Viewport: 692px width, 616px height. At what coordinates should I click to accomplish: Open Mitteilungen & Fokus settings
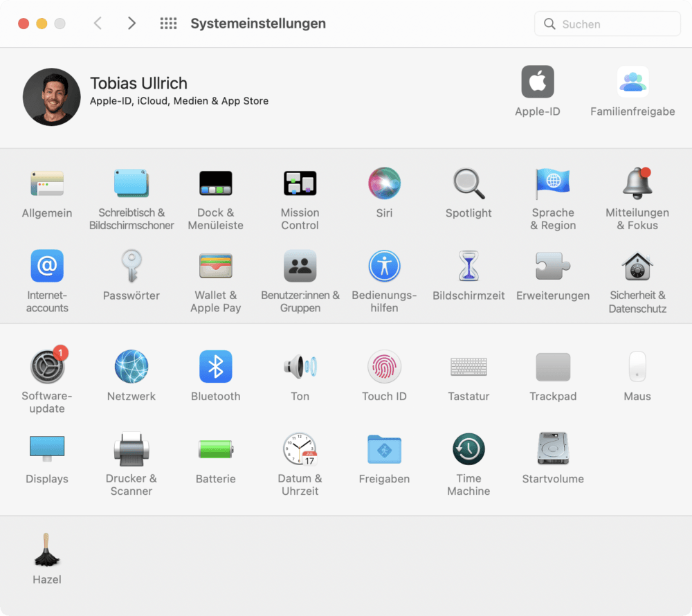click(x=637, y=183)
